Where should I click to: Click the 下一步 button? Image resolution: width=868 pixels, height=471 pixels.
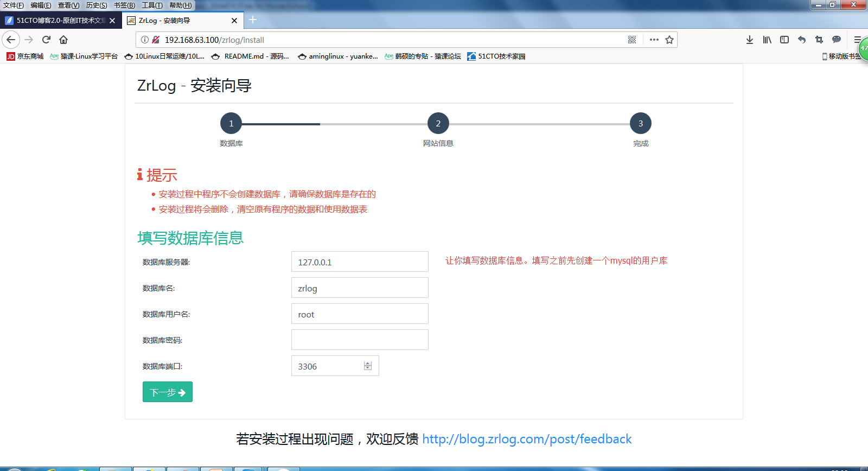tap(168, 392)
